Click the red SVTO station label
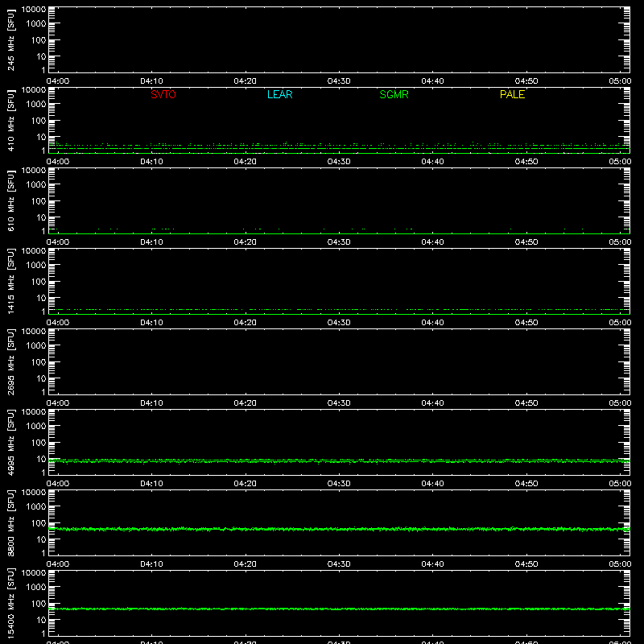Viewport: 644px width, 644px height. [x=163, y=94]
